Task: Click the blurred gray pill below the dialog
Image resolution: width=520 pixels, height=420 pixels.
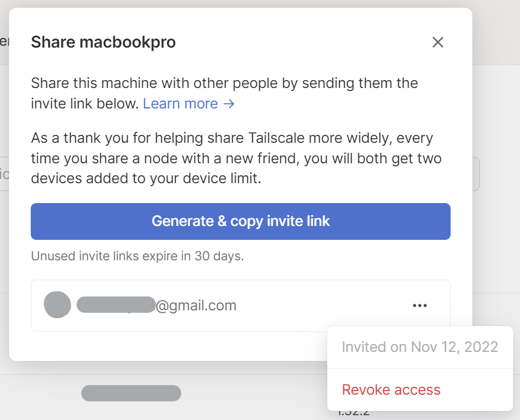Action: pyautogui.click(x=131, y=393)
